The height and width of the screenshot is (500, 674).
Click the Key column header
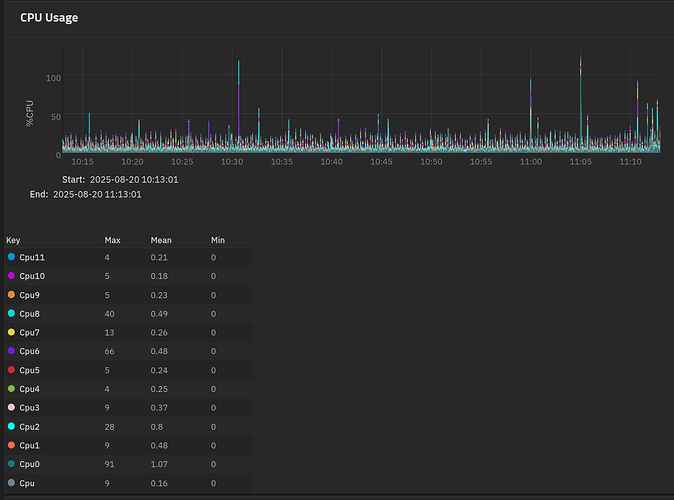click(x=13, y=240)
